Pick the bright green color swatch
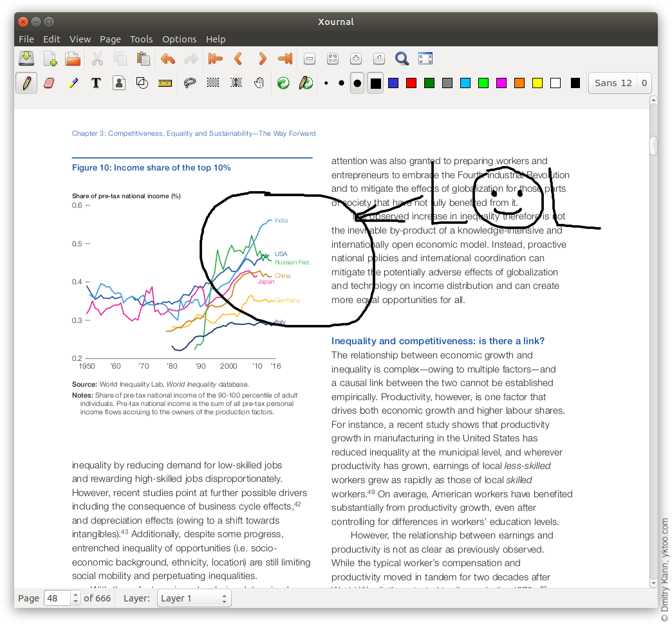 [483, 83]
